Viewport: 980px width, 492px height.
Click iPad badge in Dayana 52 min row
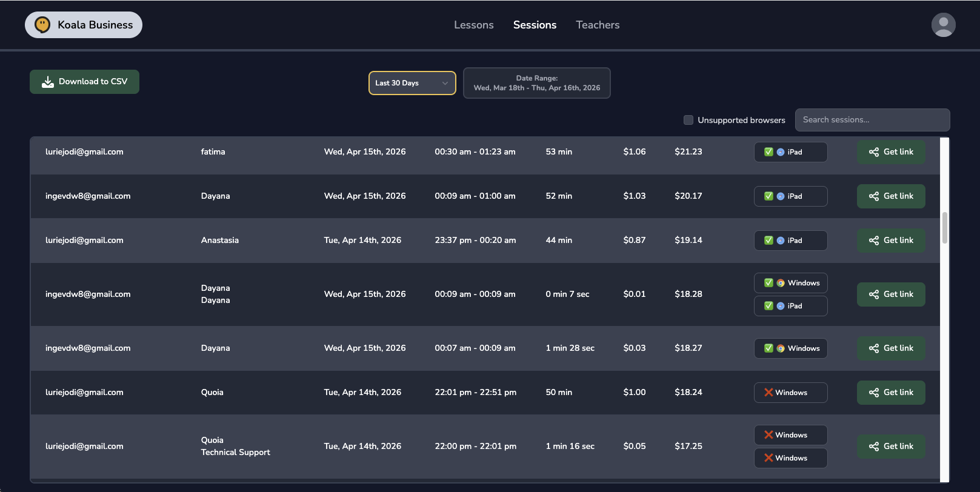tap(790, 196)
